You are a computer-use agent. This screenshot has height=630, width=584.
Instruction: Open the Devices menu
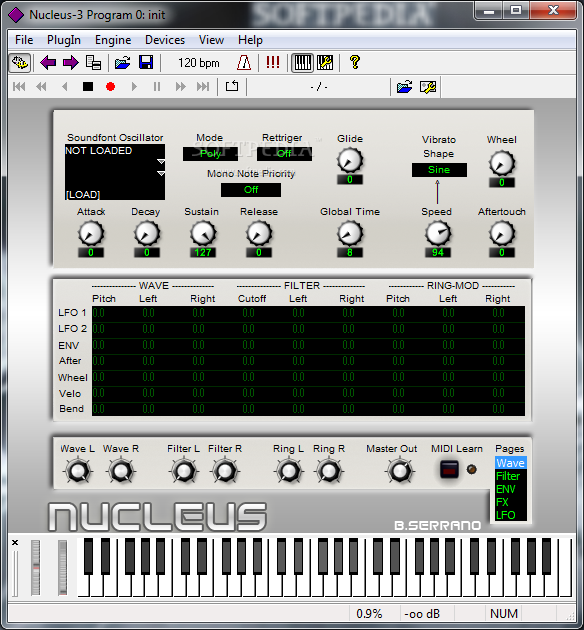point(165,40)
